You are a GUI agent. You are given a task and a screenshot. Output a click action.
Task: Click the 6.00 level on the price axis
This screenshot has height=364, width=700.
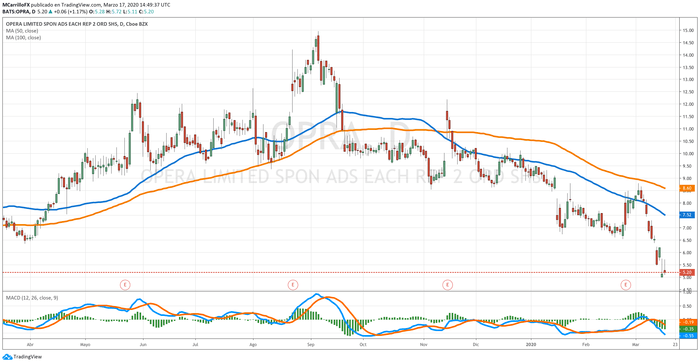coord(688,252)
